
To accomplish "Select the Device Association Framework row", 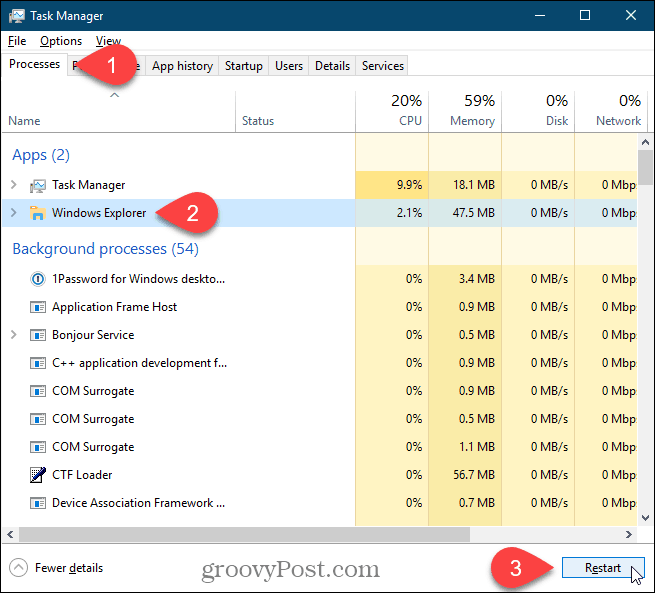I will pyautogui.click(x=320, y=503).
